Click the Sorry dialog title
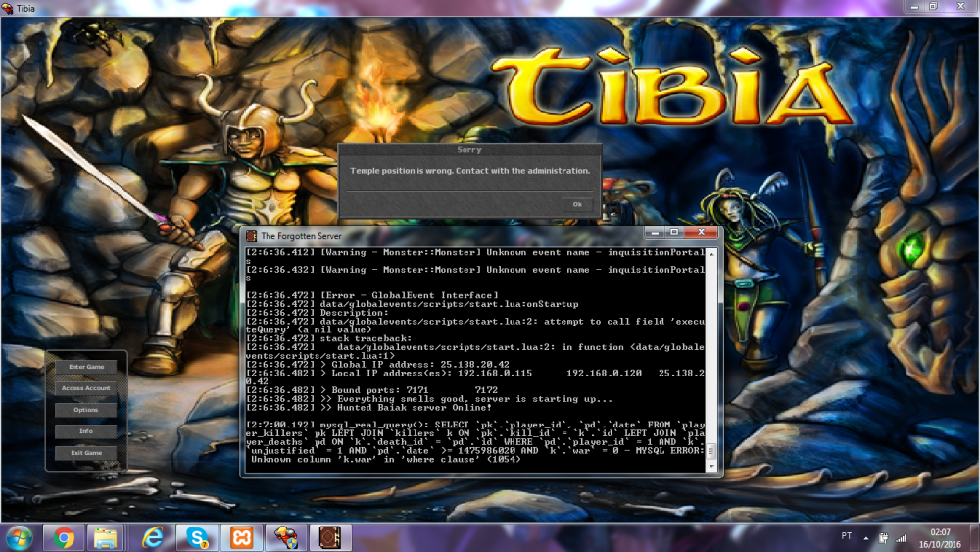This screenshot has height=552, width=980. (468, 150)
